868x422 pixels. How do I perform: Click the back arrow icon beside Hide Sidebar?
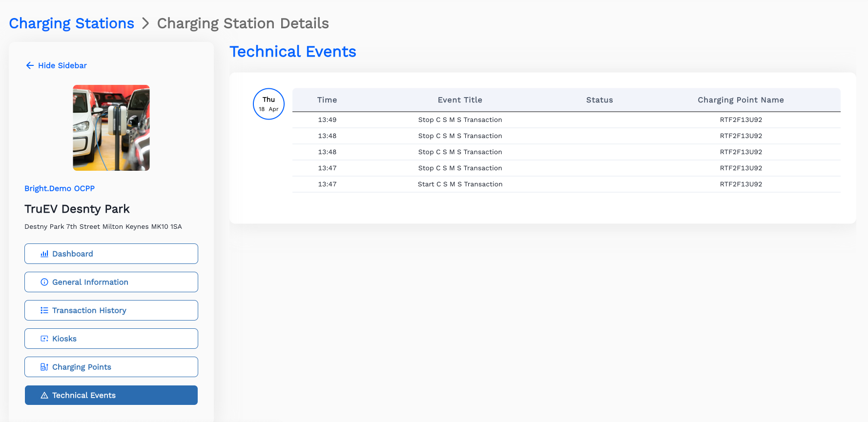point(30,65)
